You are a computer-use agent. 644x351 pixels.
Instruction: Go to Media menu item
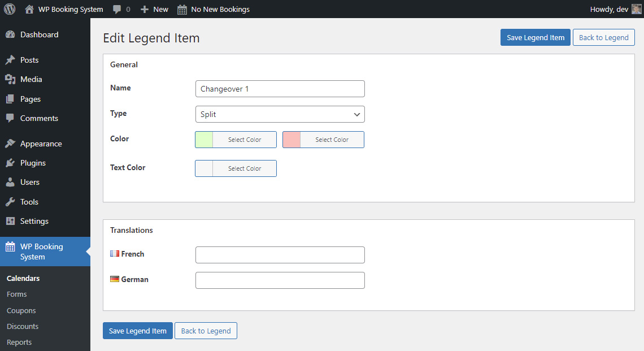(31, 79)
